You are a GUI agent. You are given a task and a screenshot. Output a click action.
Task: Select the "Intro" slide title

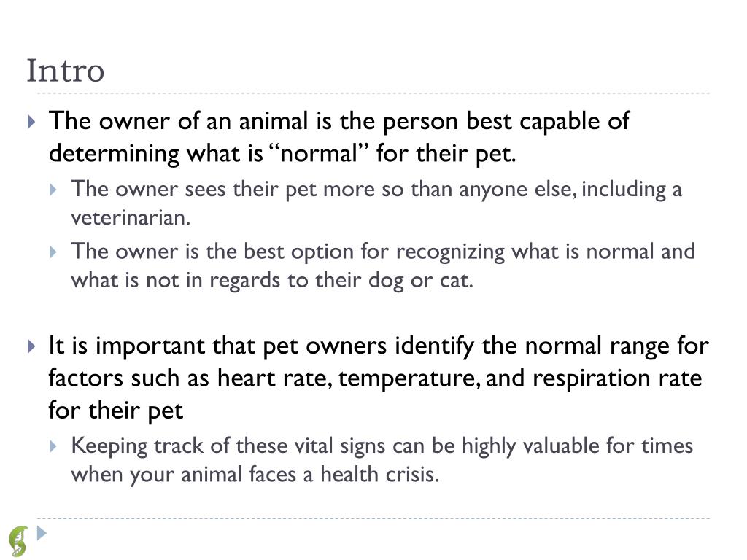66,71
